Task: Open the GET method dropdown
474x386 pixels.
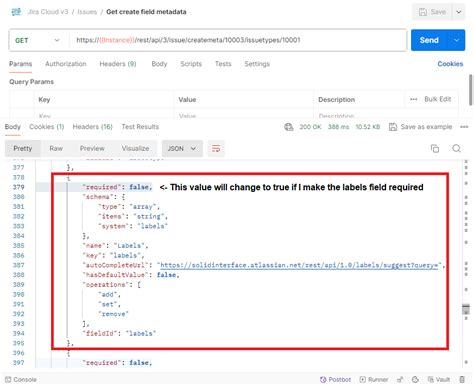Action: point(38,40)
